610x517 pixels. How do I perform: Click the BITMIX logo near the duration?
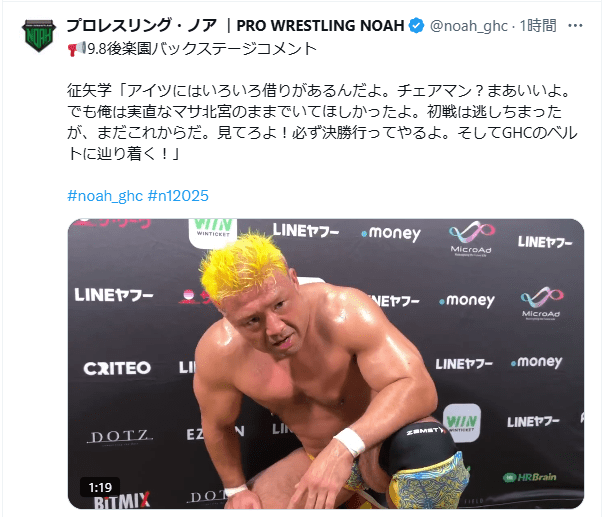tap(122, 501)
